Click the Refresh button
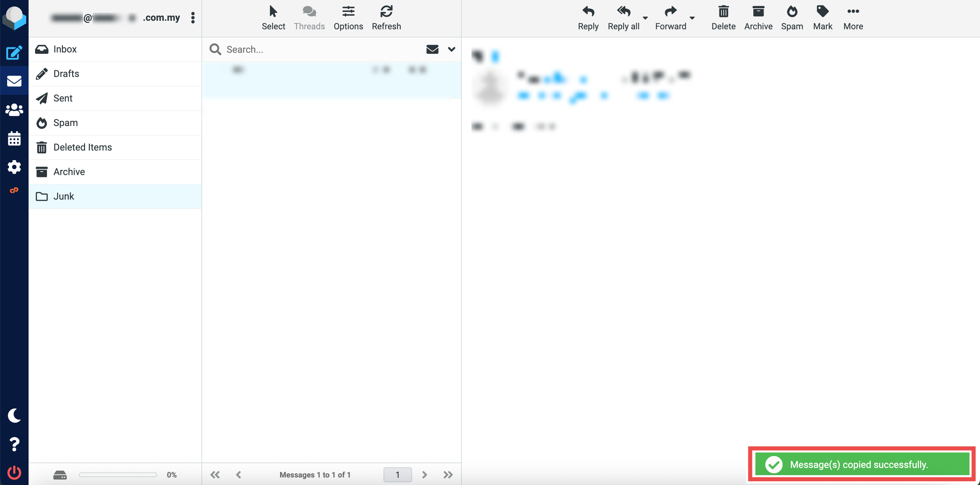The height and width of the screenshot is (485, 980). [x=386, y=17]
